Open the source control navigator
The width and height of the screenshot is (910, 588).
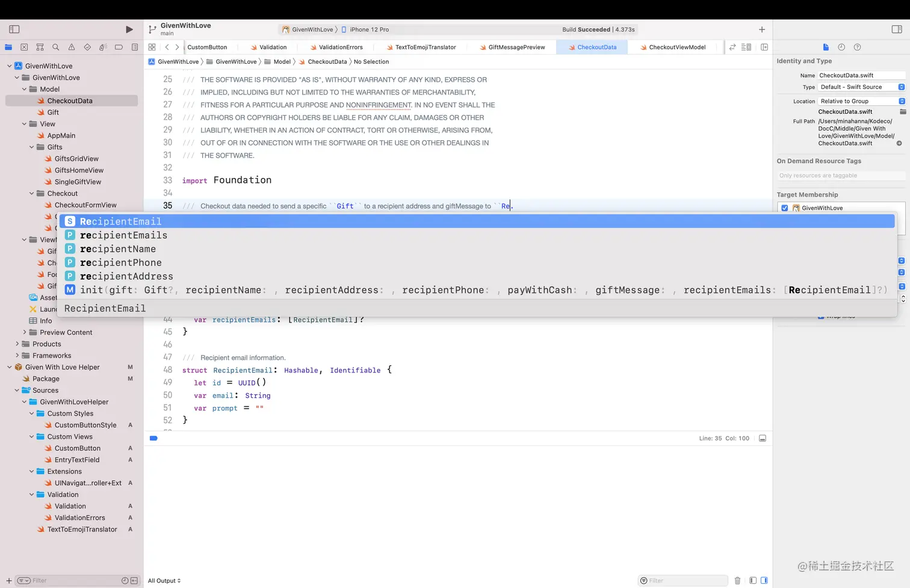[24, 47]
